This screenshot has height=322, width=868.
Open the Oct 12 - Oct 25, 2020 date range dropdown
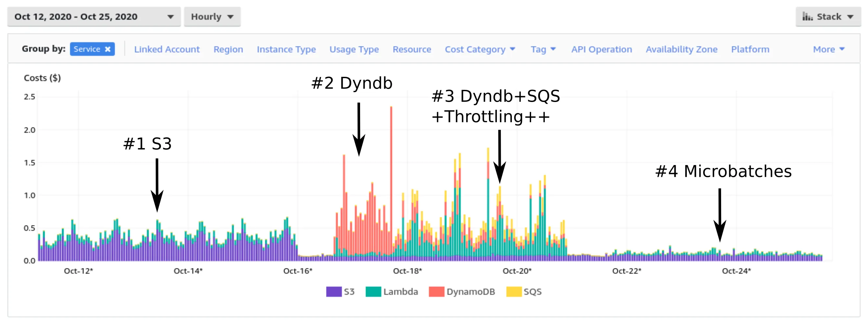(x=94, y=17)
